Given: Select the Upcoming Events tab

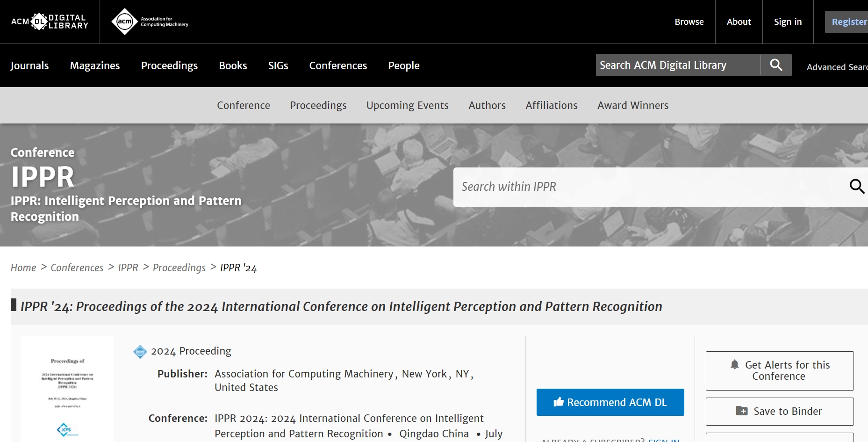Looking at the screenshot, I should click(408, 105).
